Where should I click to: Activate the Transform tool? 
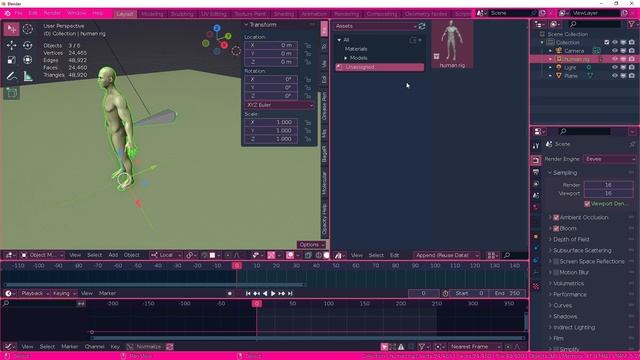(27, 60)
